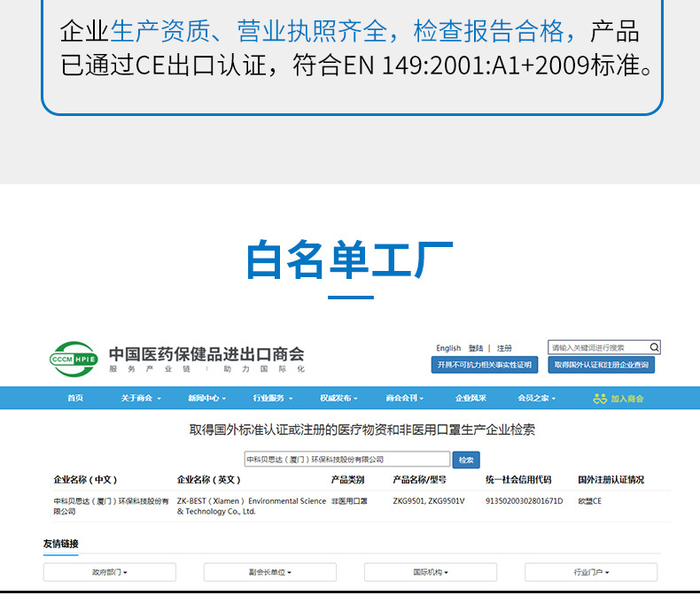
Task: Click the blue 检索 search button
Action: 466,460
